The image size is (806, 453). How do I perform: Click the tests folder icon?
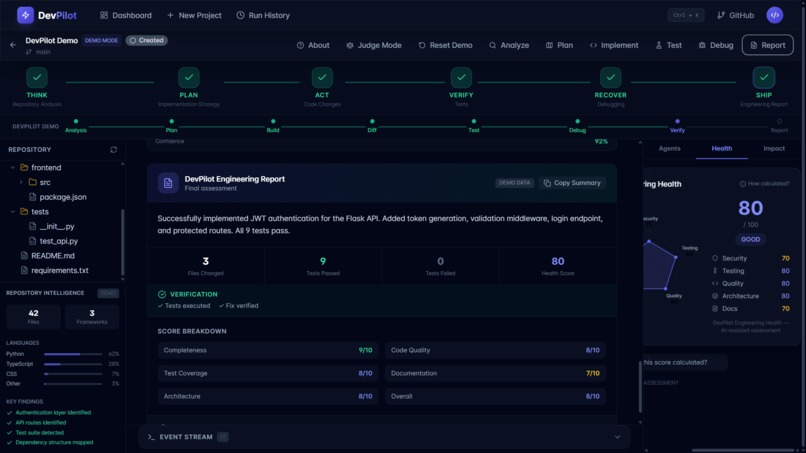[x=24, y=211]
